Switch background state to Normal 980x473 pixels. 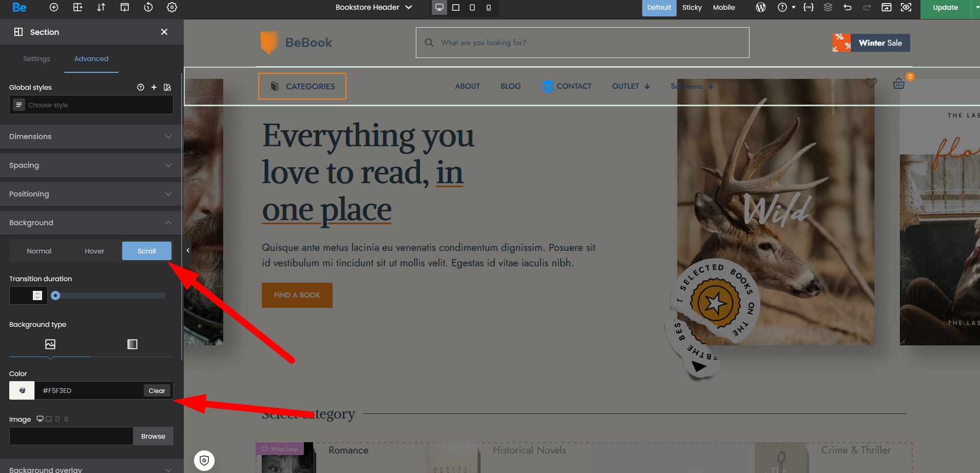click(39, 251)
